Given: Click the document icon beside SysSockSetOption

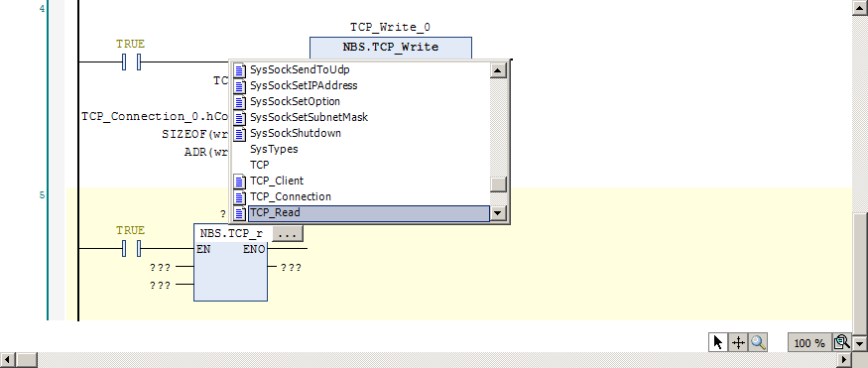Looking at the screenshot, I should pos(239,102).
